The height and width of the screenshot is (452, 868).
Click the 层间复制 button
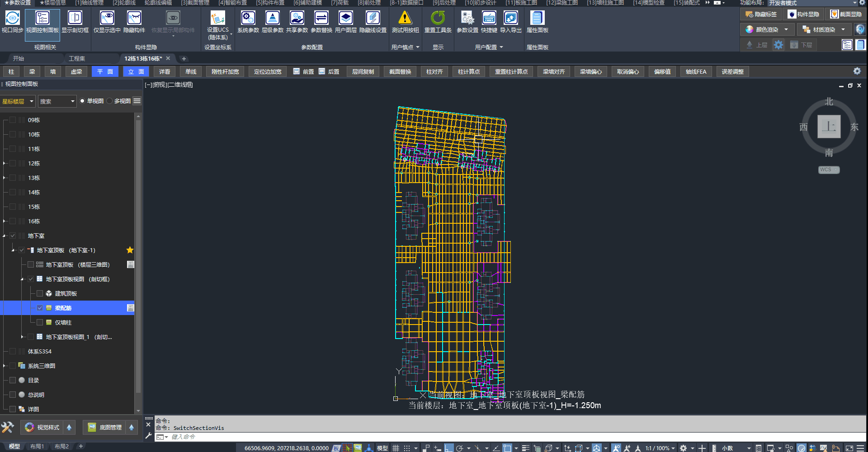point(363,72)
